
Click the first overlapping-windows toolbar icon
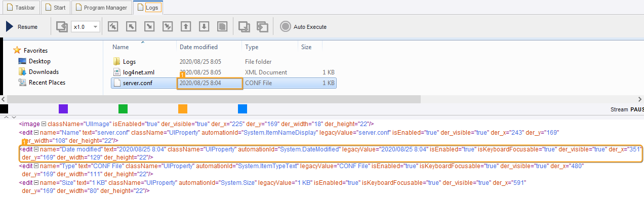coord(244,27)
